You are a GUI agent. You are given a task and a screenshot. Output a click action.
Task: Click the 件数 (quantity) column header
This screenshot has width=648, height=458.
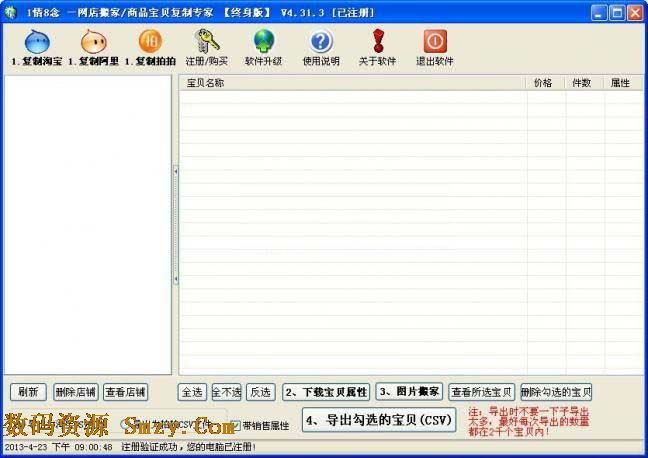[582, 83]
